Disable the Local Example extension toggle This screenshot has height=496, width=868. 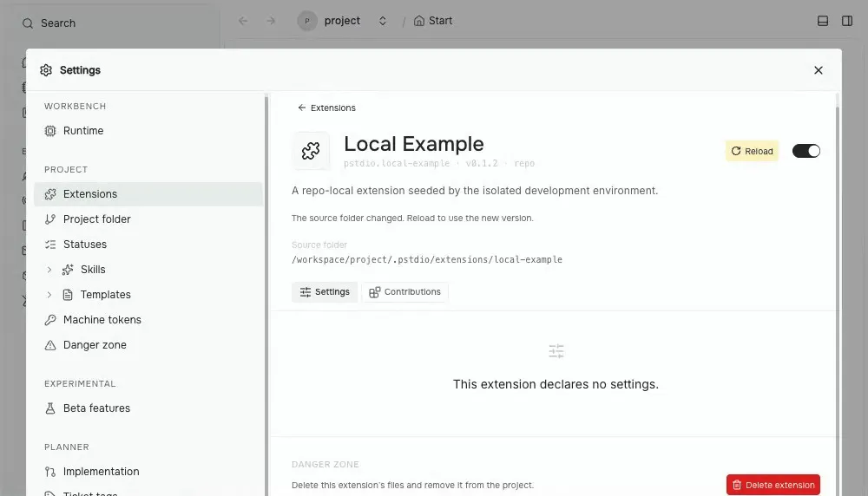click(x=806, y=151)
